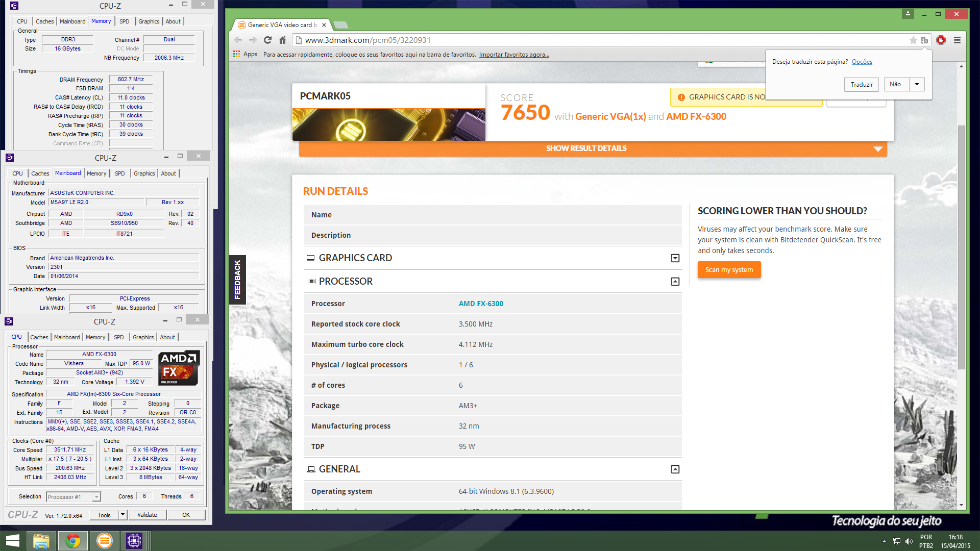Click the warning icon beside GRAPHICS CARD notice
This screenshot has width=980, height=551.
point(681,97)
